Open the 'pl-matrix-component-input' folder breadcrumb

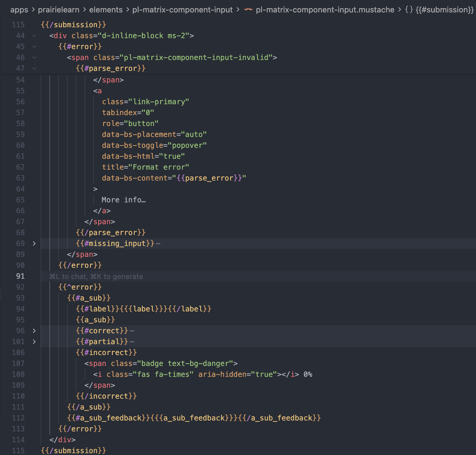(183, 10)
